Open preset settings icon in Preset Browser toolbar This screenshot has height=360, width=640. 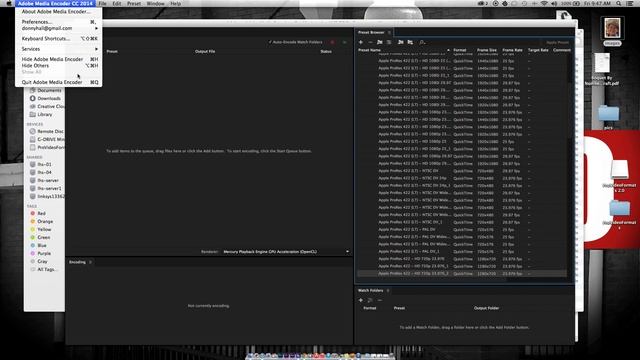click(389, 42)
